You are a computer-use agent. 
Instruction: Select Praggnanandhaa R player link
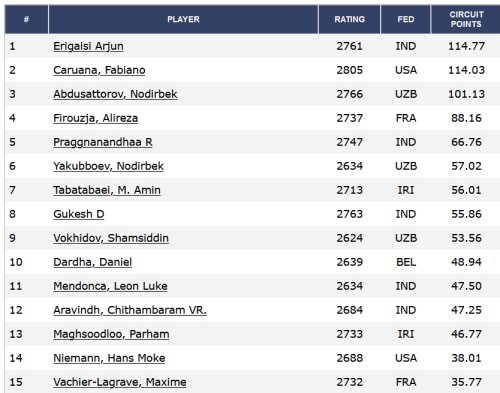[x=103, y=142]
